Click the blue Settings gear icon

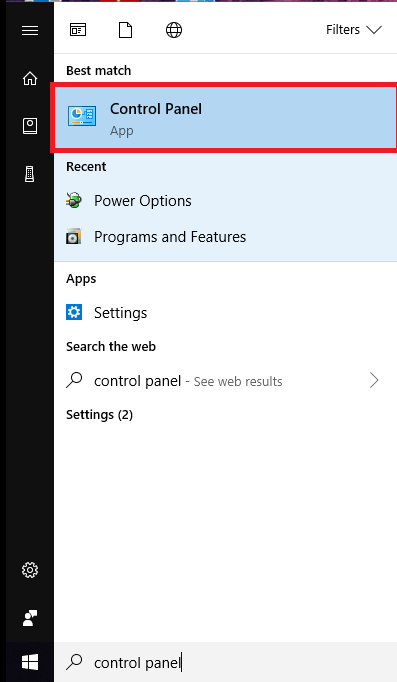pyautogui.click(x=74, y=312)
